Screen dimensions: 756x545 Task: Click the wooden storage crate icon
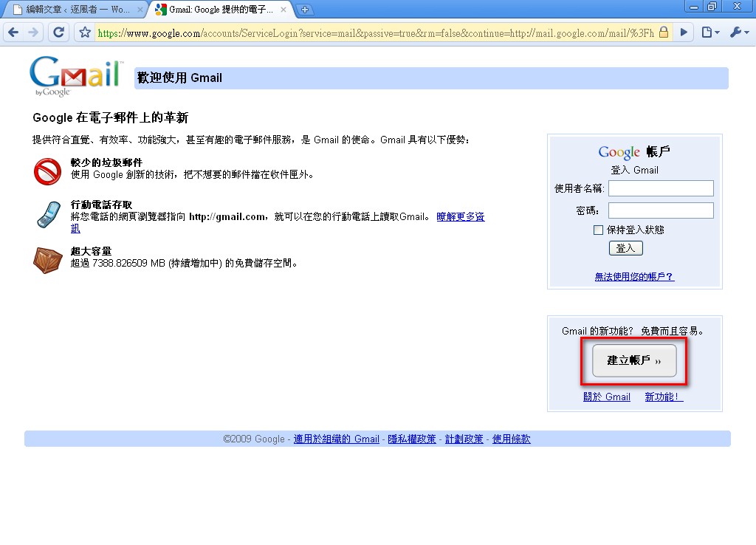point(48,260)
